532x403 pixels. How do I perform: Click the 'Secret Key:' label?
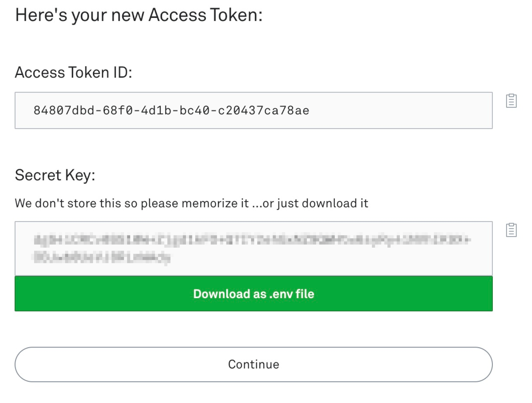(55, 175)
